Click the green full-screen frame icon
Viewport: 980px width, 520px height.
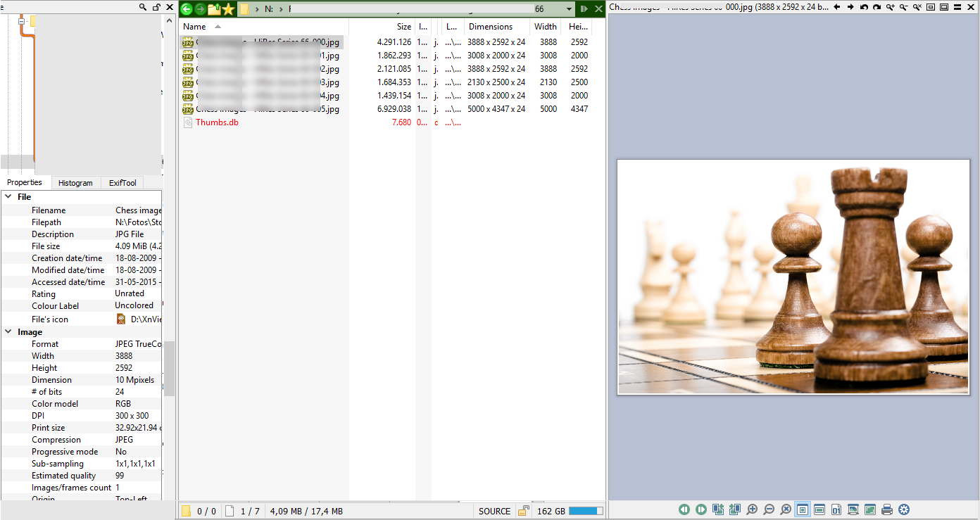pyautogui.click(x=870, y=509)
